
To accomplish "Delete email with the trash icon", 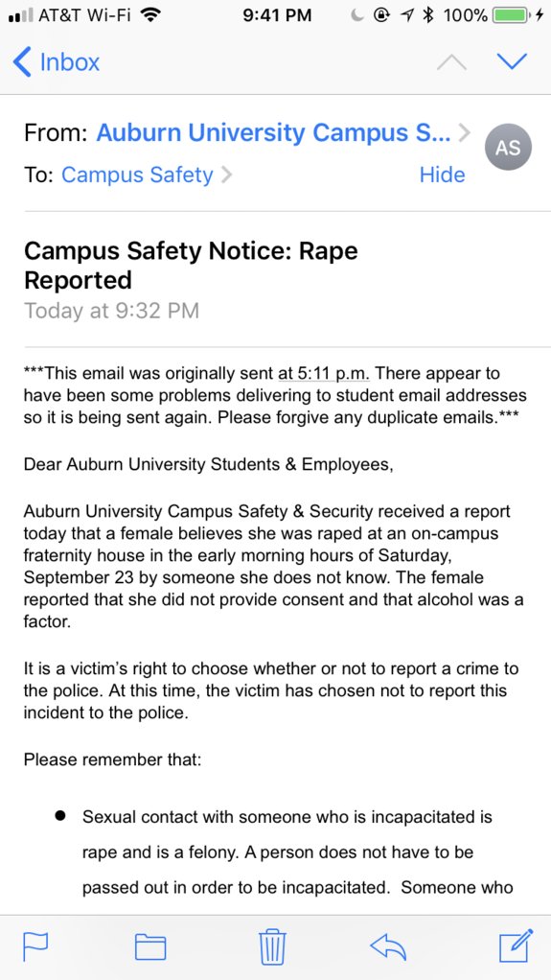I will 272,946.
